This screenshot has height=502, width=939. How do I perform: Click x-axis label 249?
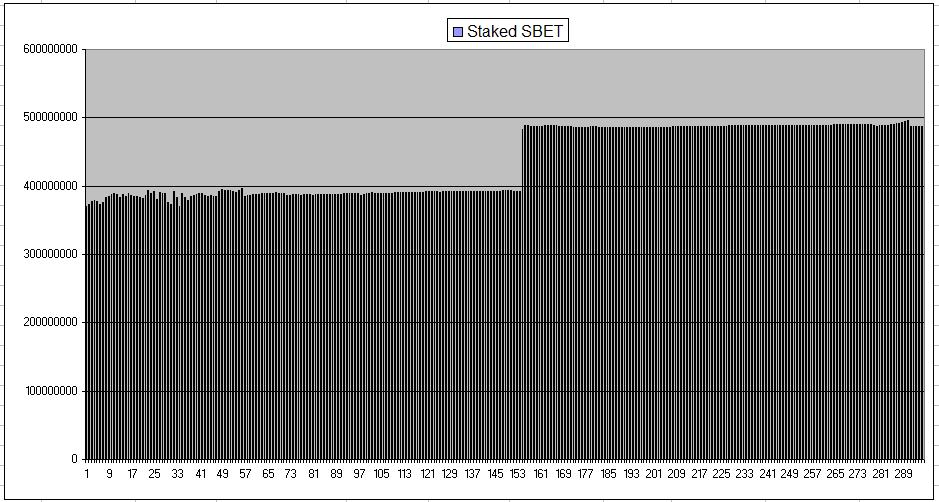coord(789,474)
